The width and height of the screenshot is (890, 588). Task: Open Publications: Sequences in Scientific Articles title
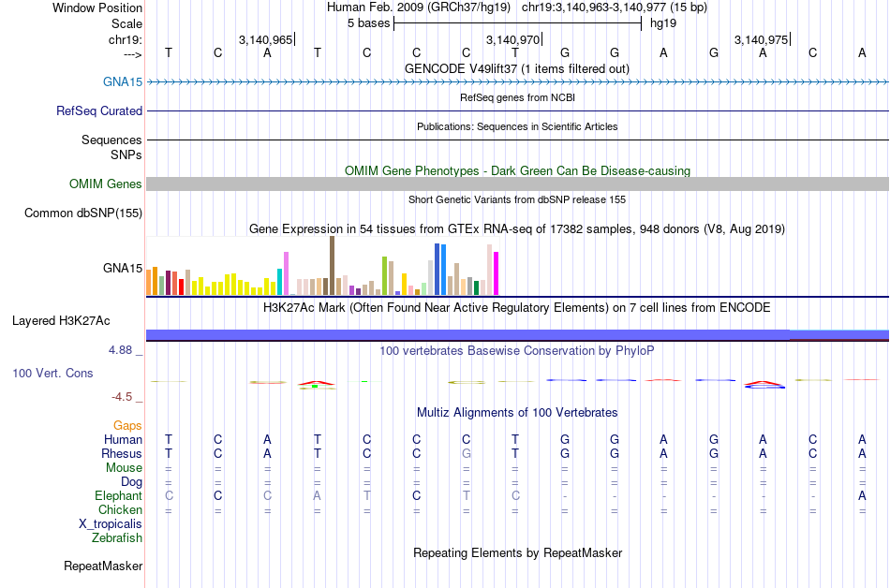tap(517, 126)
